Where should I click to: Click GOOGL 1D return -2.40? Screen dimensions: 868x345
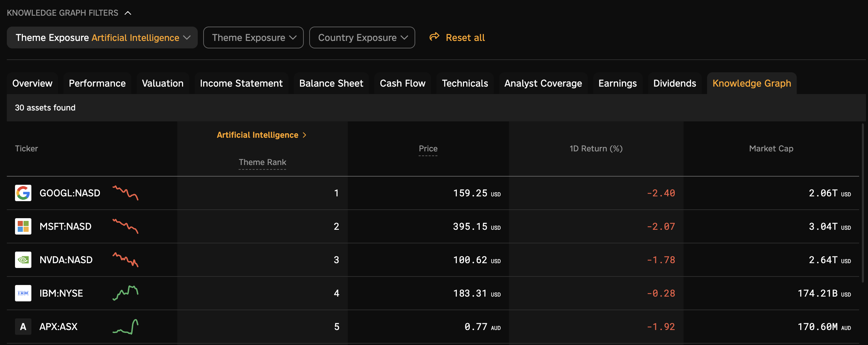(661, 193)
